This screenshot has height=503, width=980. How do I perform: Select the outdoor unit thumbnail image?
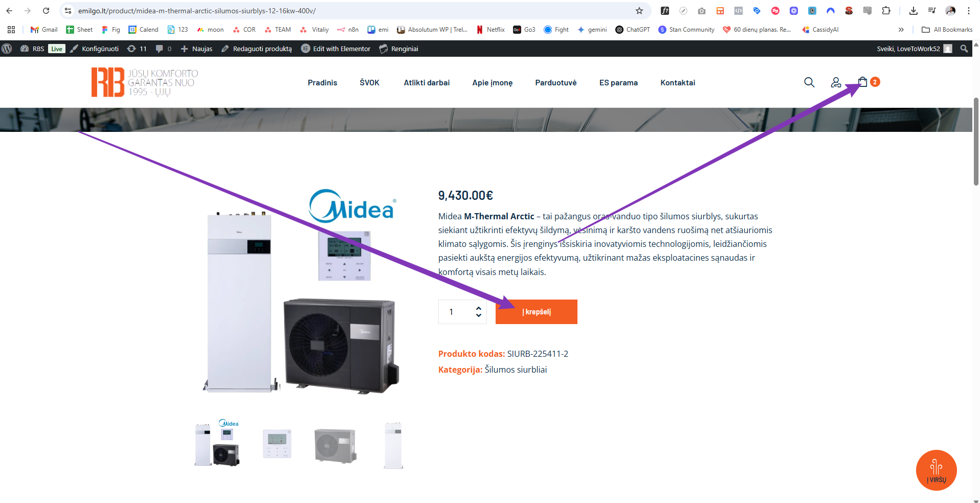pyautogui.click(x=335, y=445)
